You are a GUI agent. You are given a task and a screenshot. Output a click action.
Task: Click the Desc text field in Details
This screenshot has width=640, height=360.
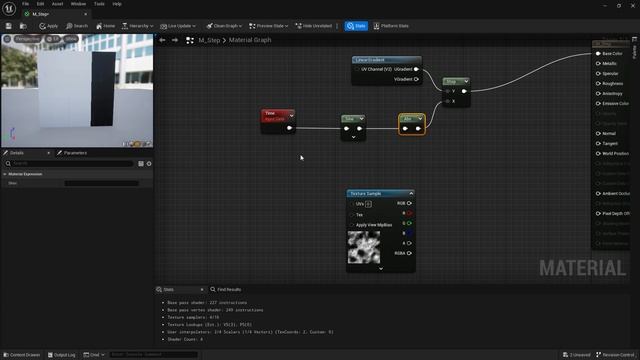[x=102, y=183]
